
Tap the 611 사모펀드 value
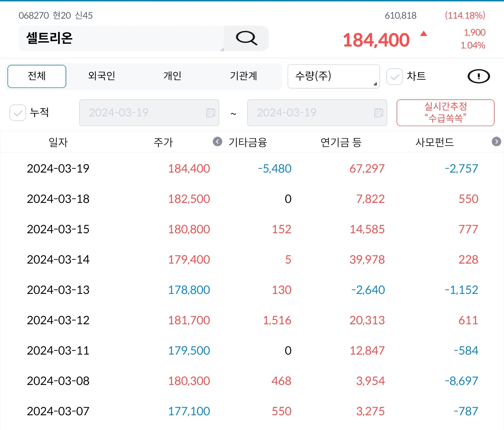tap(468, 320)
